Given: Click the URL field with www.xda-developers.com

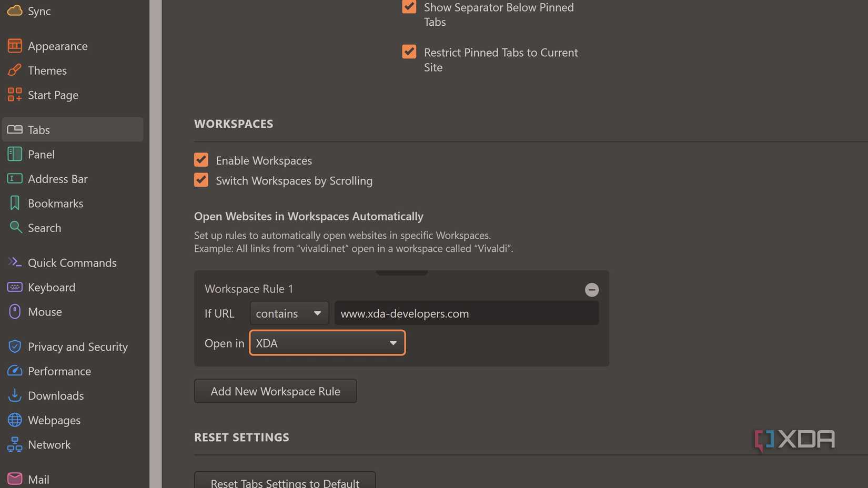Looking at the screenshot, I should coord(467,313).
